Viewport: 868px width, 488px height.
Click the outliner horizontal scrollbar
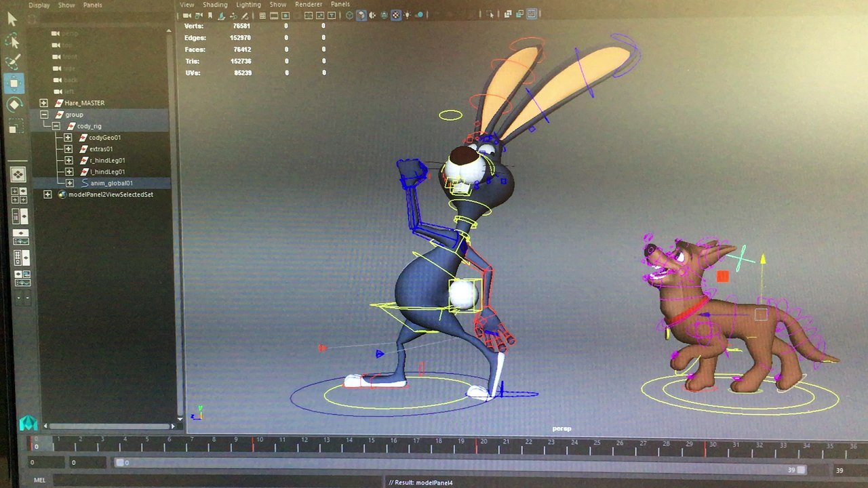coord(111,426)
